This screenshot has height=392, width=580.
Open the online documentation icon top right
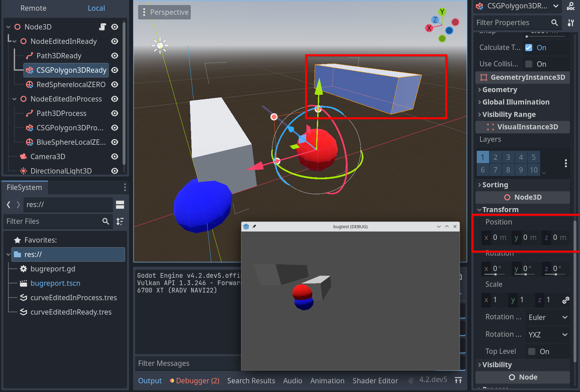570,6
